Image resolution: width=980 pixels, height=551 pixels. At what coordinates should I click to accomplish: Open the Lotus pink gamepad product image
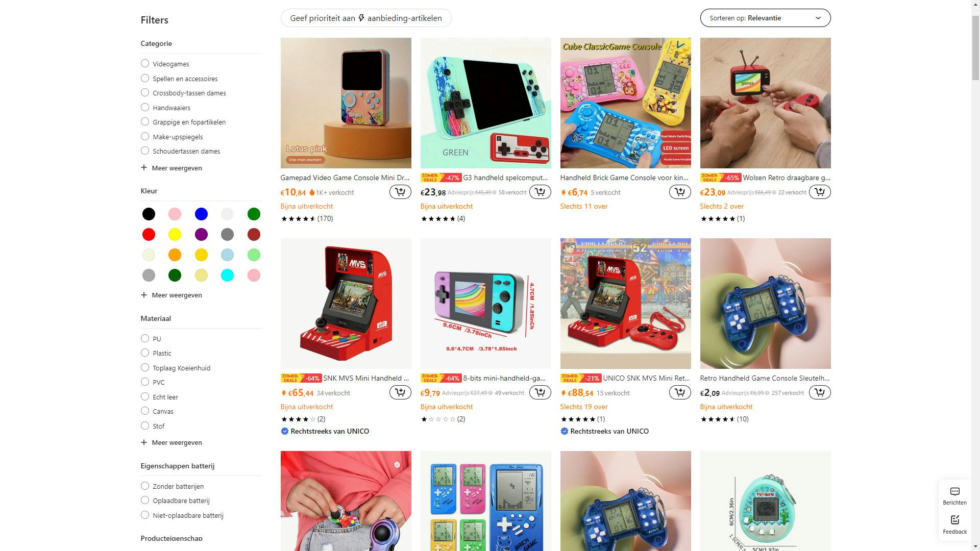[346, 103]
